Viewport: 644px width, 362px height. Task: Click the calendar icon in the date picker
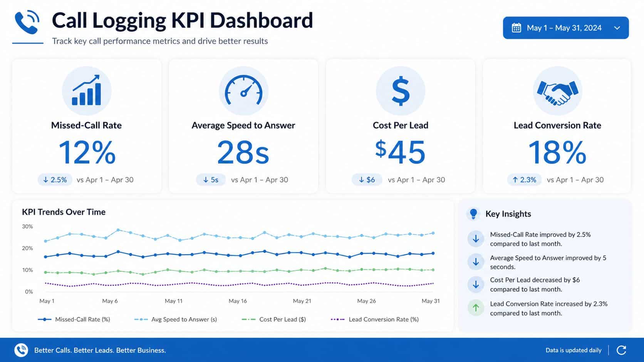pyautogui.click(x=516, y=28)
